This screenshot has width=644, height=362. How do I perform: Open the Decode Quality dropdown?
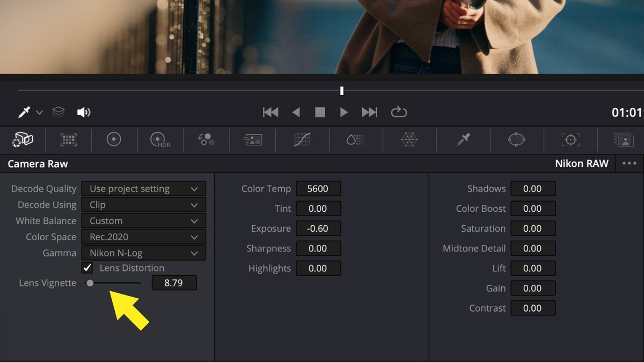pyautogui.click(x=144, y=189)
